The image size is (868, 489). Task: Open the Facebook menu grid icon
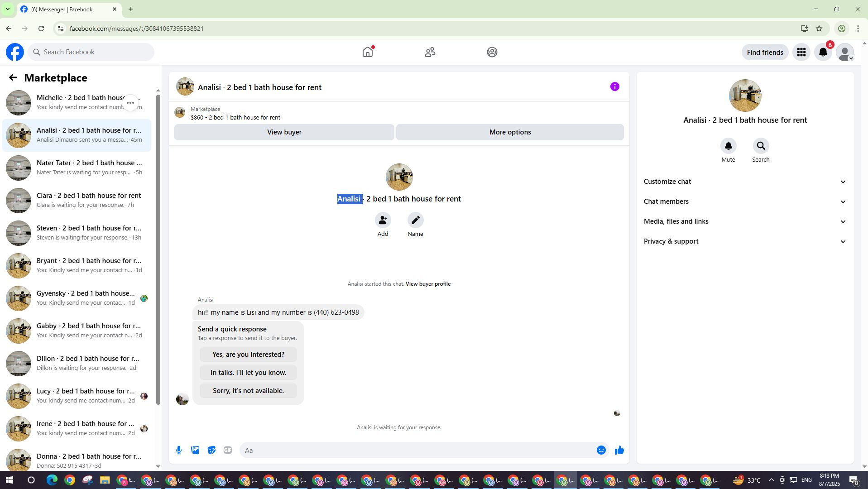coord(801,52)
